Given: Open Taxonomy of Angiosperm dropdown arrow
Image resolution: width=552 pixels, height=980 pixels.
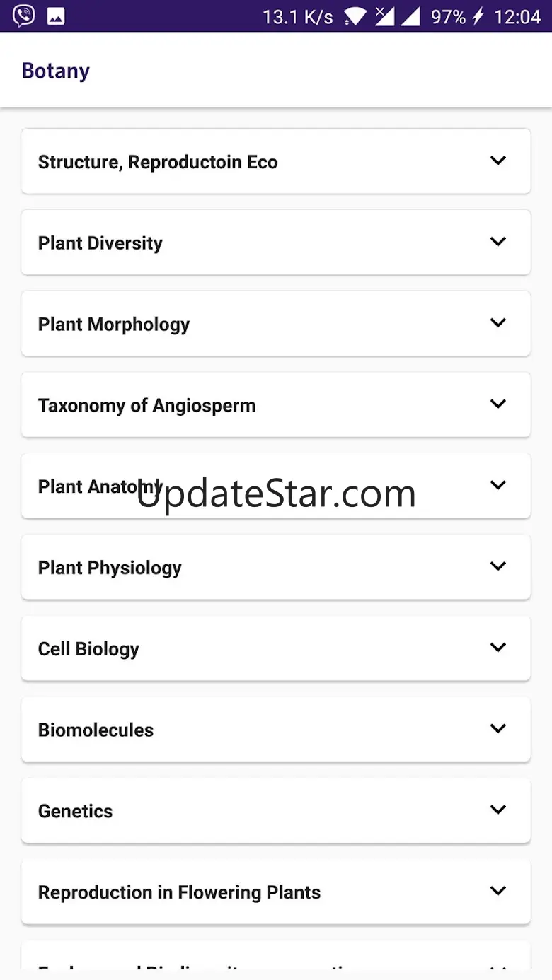Looking at the screenshot, I should [498, 404].
